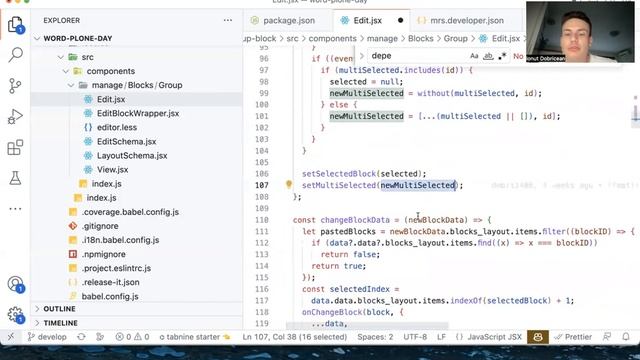The width and height of the screenshot is (640, 360).
Task: Click the unsaved dot on Edit.jsx tab
Action: pyautogui.click(x=400, y=20)
